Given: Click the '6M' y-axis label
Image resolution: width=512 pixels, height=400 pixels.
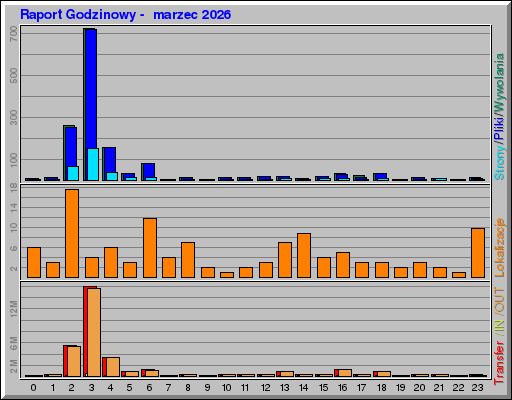Looking at the screenshot, I should (14, 343).
